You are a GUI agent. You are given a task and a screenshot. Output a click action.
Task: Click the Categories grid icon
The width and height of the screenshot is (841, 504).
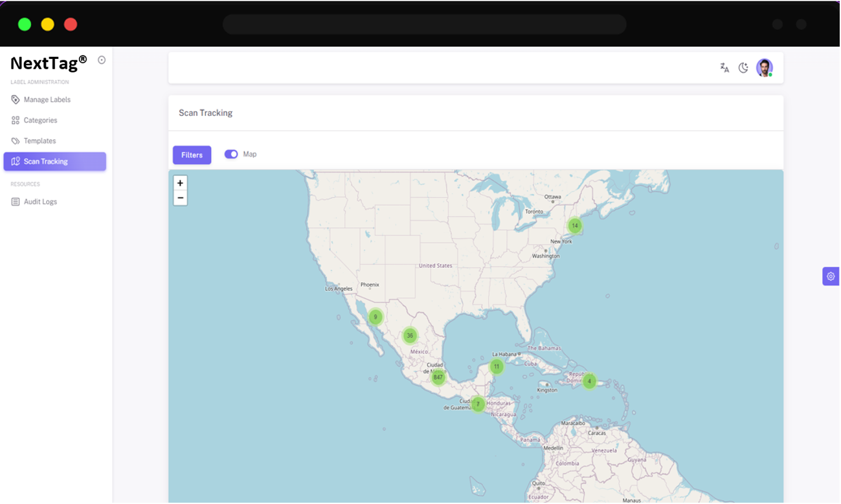point(16,120)
